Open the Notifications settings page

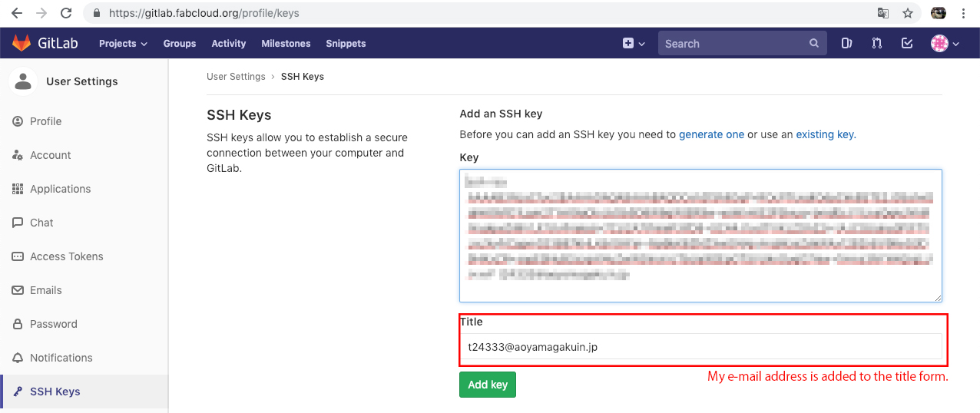click(61, 358)
